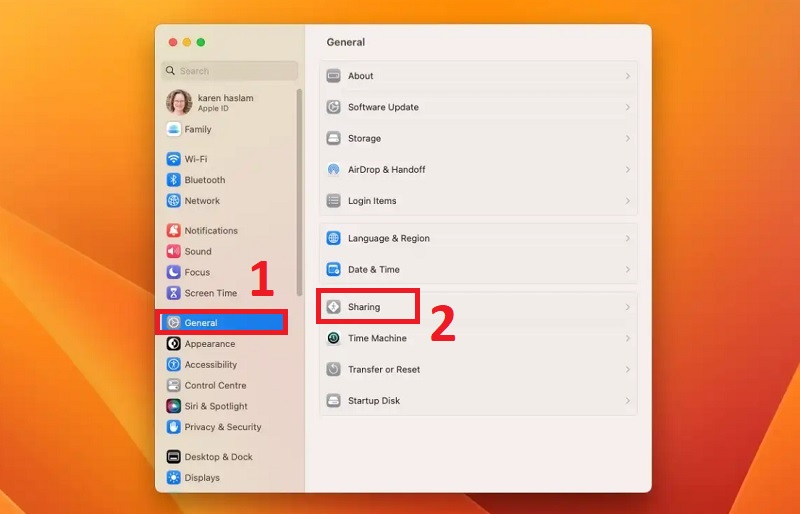
Task: Click the Search field in sidebar
Action: [x=230, y=71]
